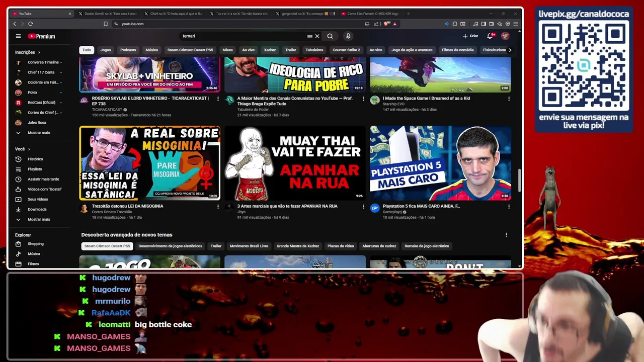Select the Steam Crimson Desert PS5 discovery chip
This screenshot has width=644, height=362.
[x=107, y=246]
